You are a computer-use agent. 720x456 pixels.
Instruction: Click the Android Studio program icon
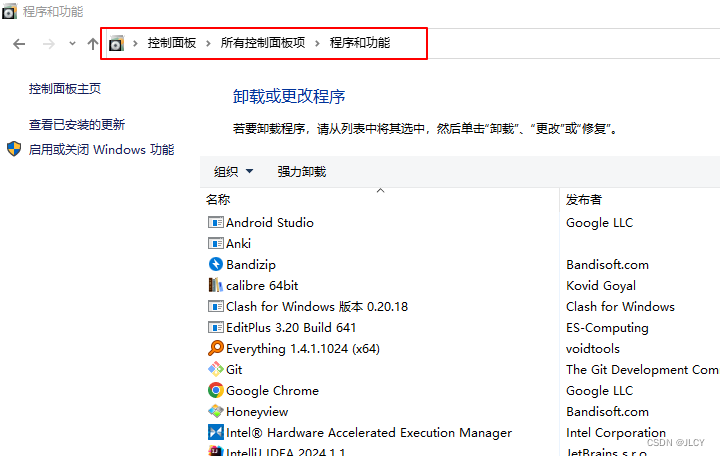pyautogui.click(x=216, y=222)
